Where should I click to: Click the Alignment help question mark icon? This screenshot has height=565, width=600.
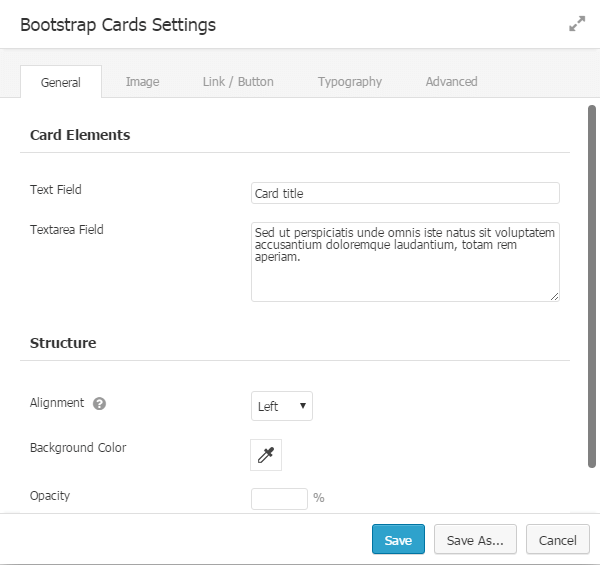[99, 404]
